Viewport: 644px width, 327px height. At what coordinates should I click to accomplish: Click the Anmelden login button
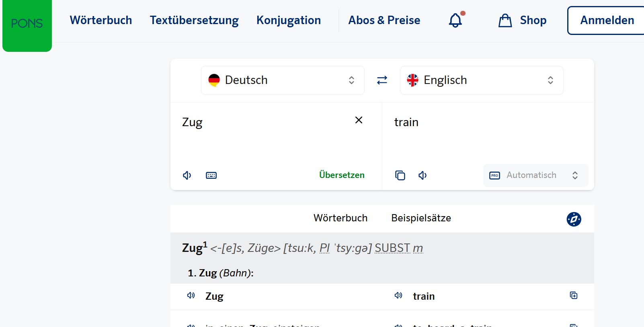click(607, 20)
